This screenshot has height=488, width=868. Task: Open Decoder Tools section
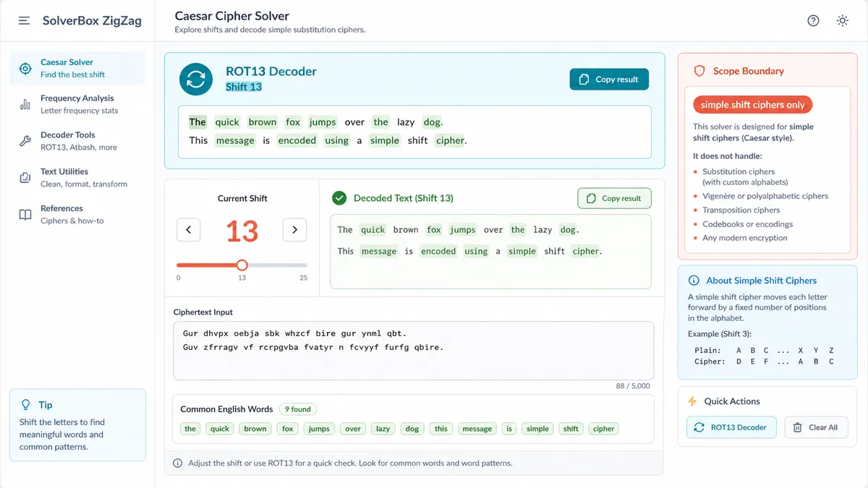(78, 141)
